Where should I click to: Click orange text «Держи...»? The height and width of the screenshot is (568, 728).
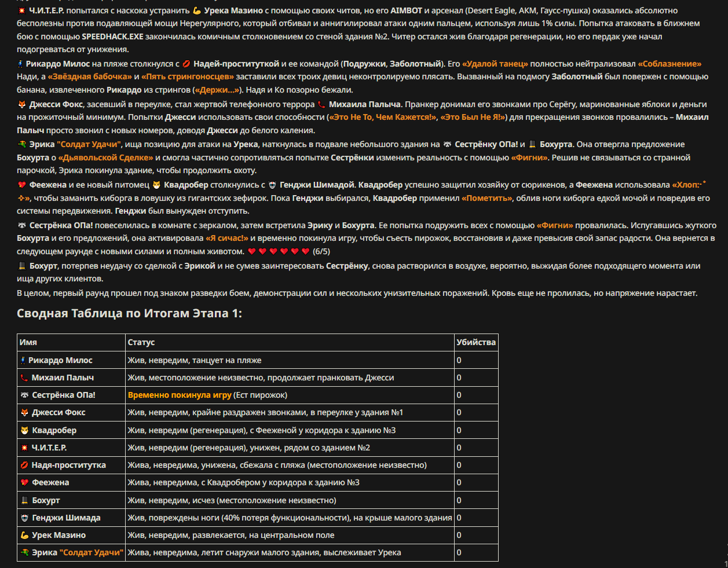coord(218,90)
